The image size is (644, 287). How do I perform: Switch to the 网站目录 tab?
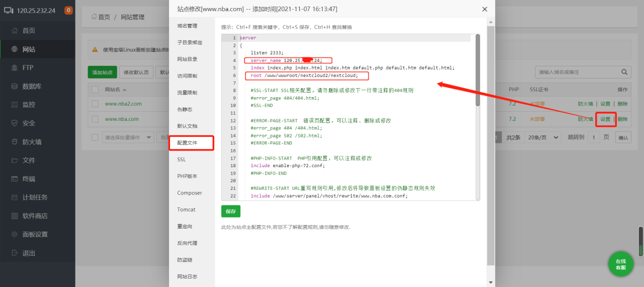coord(187,59)
